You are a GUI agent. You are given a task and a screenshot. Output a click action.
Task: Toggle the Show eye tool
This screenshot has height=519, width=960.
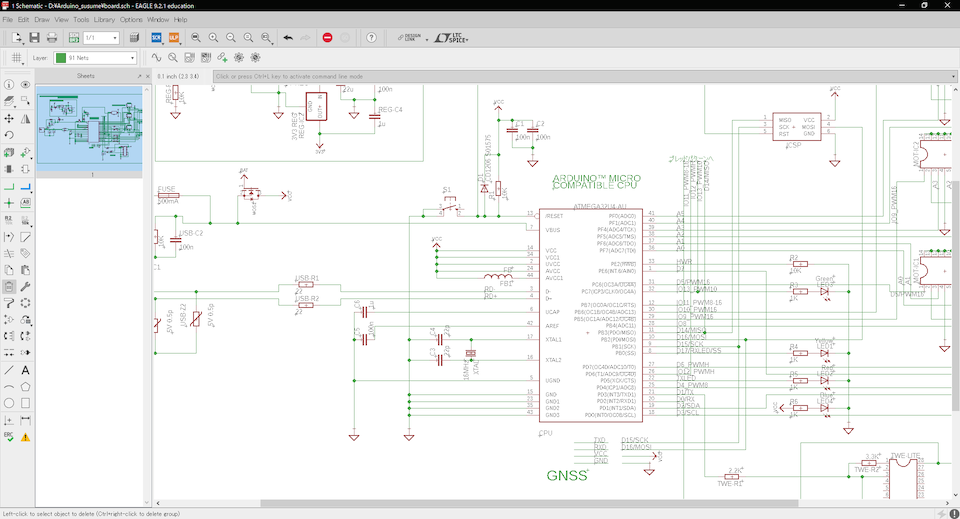pyautogui.click(x=25, y=84)
